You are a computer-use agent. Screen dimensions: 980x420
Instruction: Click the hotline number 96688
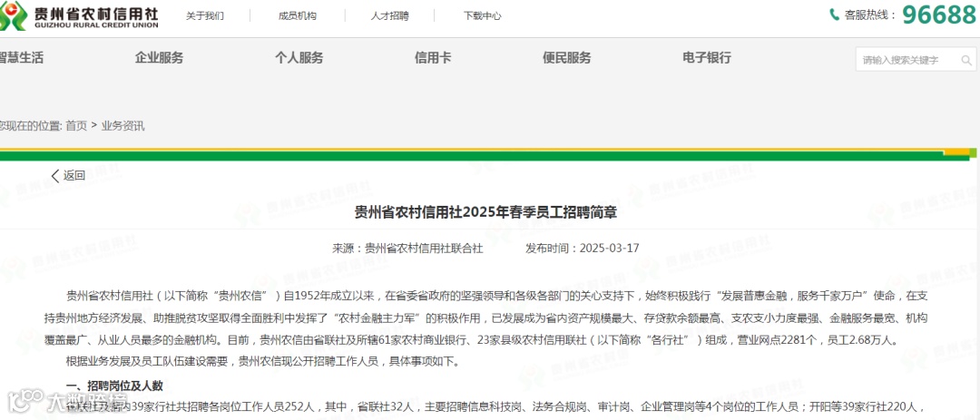point(939,15)
